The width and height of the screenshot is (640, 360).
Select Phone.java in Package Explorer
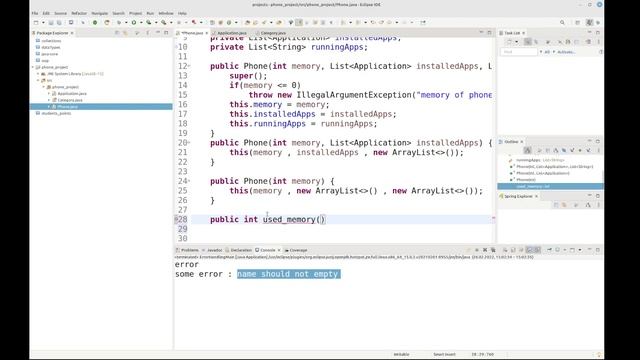pyautogui.click(x=67, y=107)
